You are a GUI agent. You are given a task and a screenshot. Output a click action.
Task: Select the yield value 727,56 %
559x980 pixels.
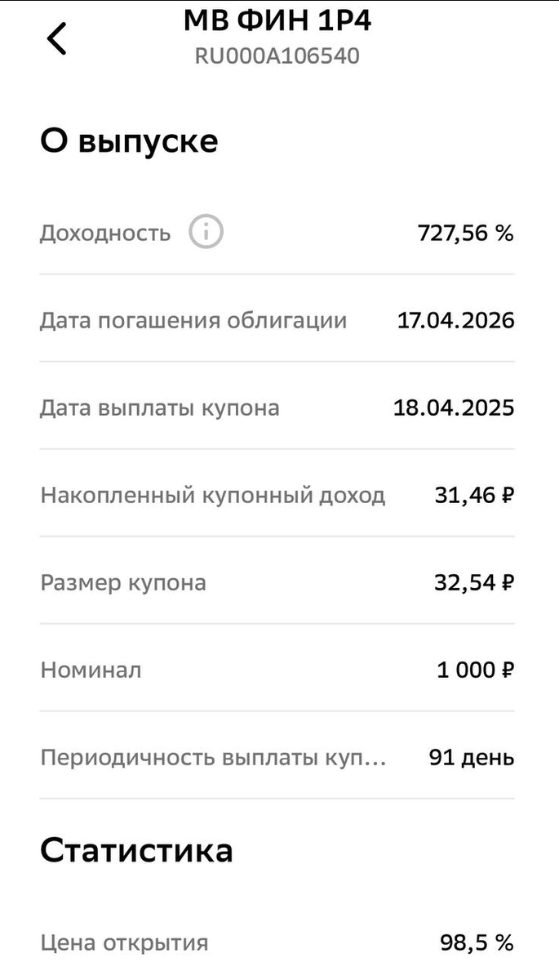tap(465, 233)
